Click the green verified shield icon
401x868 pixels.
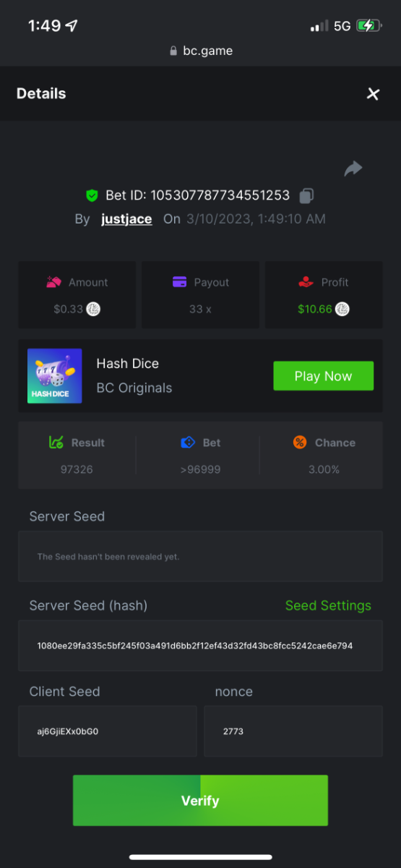pyautogui.click(x=92, y=195)
